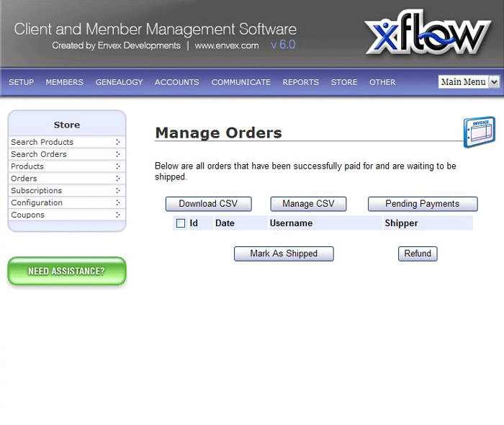The width and height of the screenshot is (504, 425).
Task: Open the Reports menu
Action: (x=300, y=82)
